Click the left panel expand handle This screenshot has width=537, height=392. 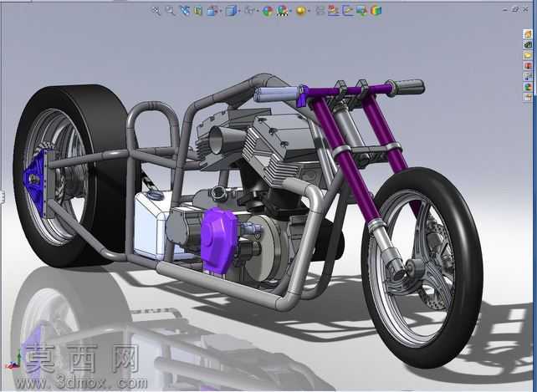click(2, 197)
